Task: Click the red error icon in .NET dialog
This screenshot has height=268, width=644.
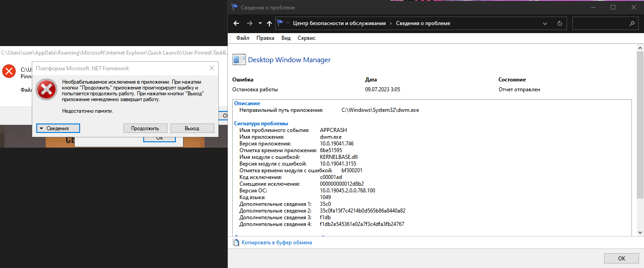Action: click(x=47, y=89)
